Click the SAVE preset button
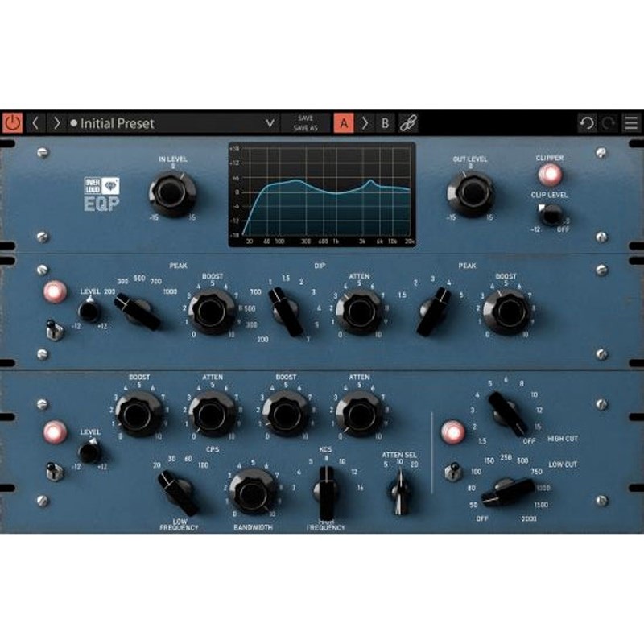This screenshot has height=644, width=644. tap(306, 118)
